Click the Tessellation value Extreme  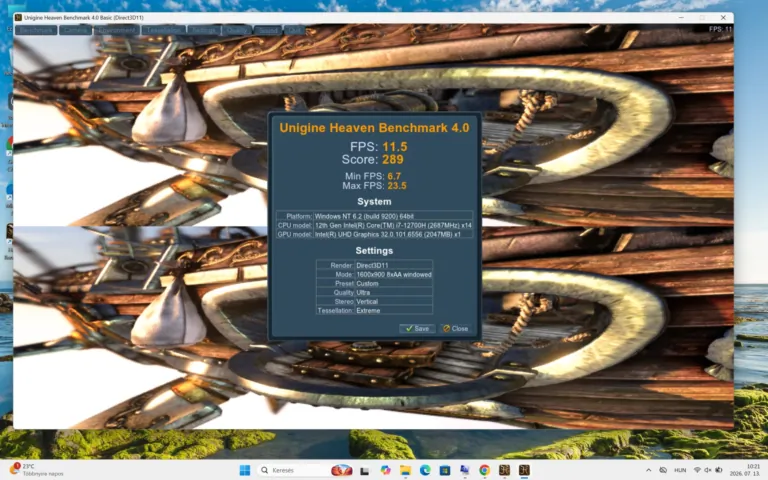pyautogui.click(x=368, y=311)
